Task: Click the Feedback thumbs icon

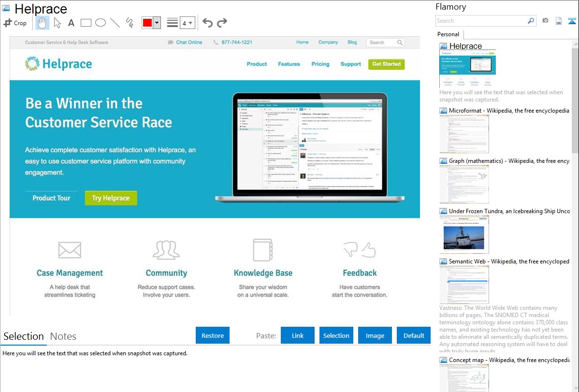Action: coord(359,250)
